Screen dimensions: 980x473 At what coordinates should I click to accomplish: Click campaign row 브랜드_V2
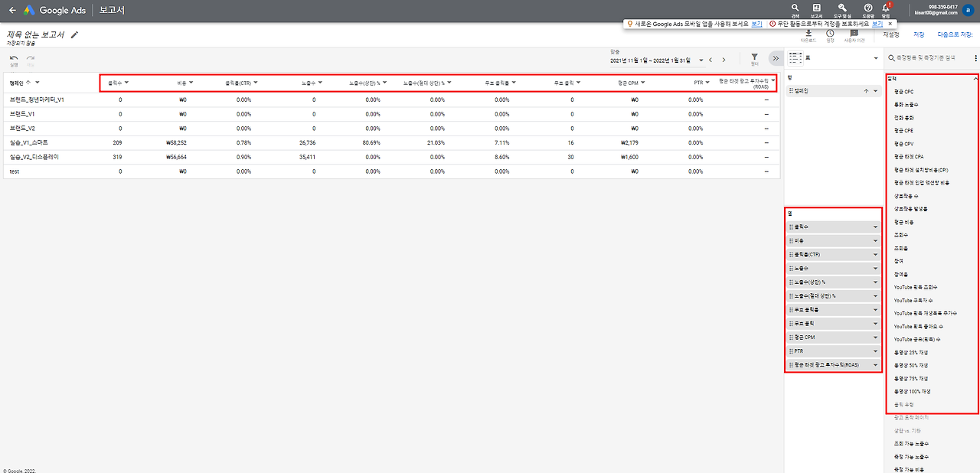point(22,128)
